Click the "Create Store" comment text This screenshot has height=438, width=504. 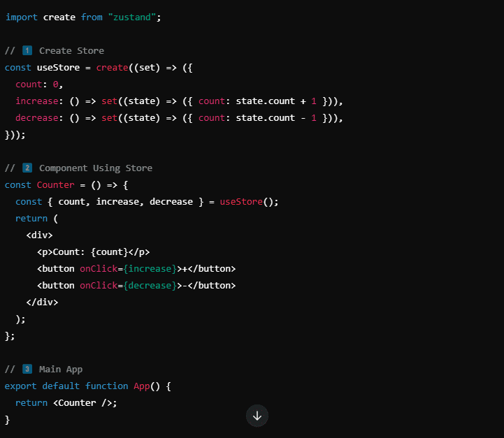71,51
